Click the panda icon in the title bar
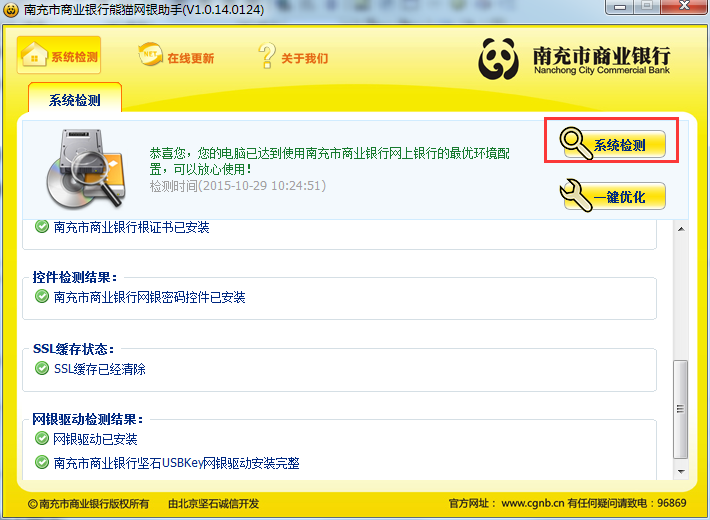The width and height of the screenshot is (710, 520). pyautogui.click(x=11, y=9)
